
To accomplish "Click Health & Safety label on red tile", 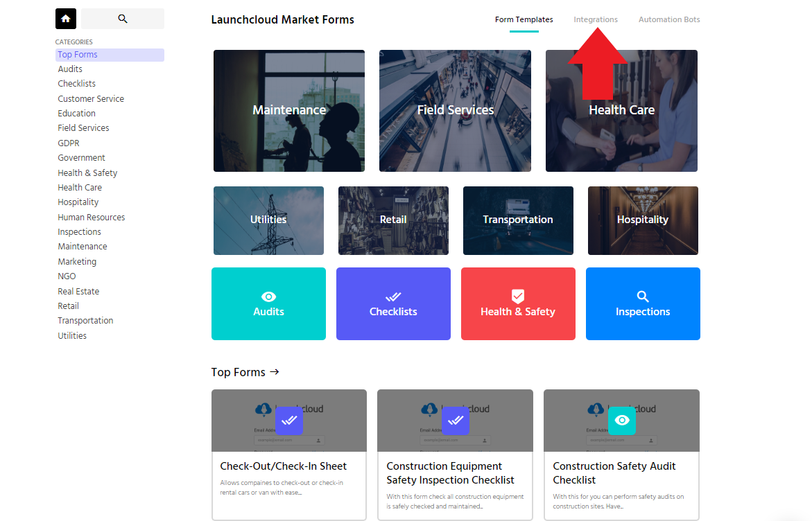I will [518, 312].
